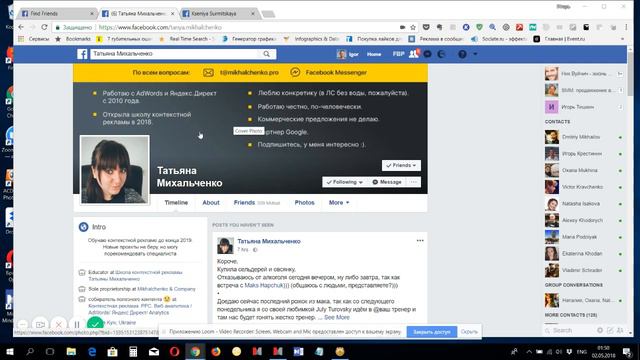Open a new browser tab

tap(268, 14)
